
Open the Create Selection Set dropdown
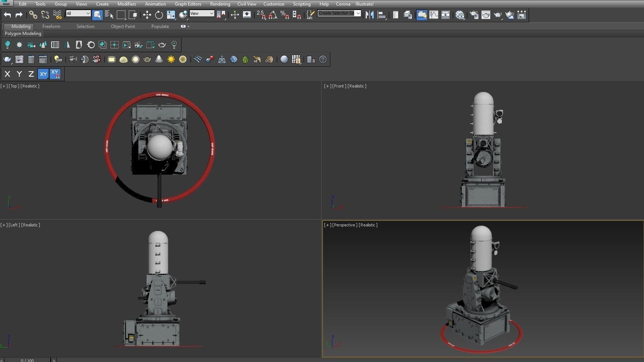pyautogui.click(x=339, y=13)
